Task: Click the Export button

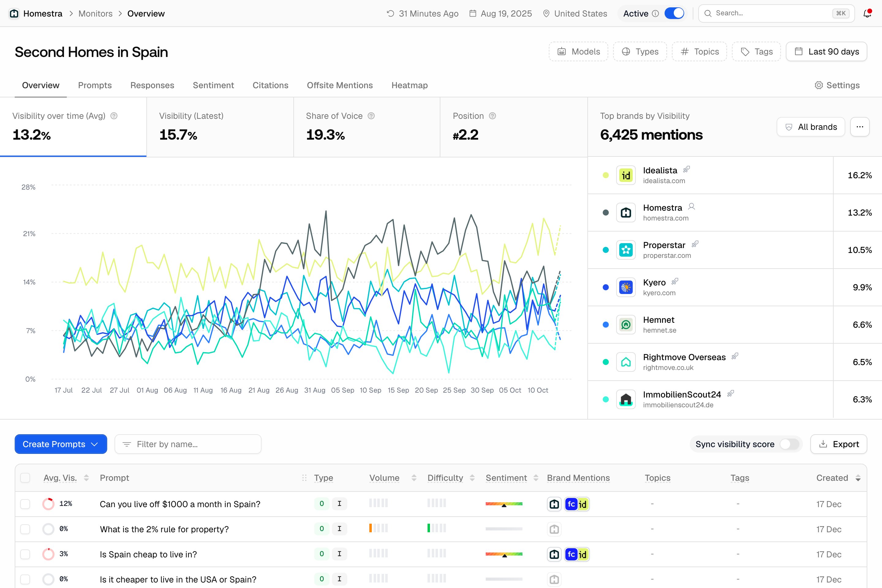Action: tap(839, 444)
